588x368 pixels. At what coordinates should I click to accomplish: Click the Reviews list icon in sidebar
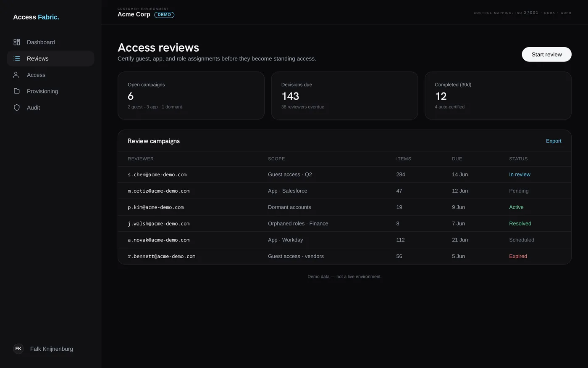tap(17, 58)
